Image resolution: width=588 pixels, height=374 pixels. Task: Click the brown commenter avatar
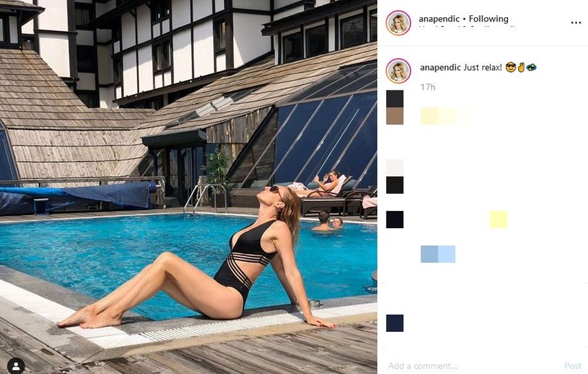pyautogui.click(x=395, y=116)
